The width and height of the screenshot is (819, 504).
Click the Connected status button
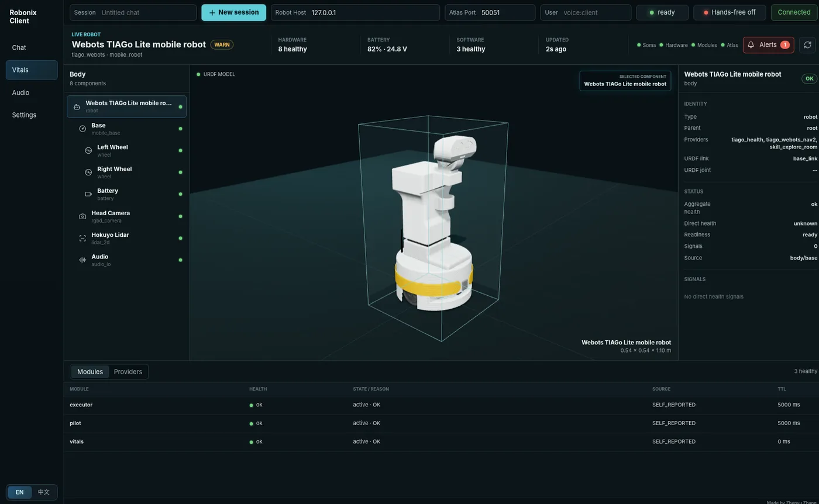(794, 12)
